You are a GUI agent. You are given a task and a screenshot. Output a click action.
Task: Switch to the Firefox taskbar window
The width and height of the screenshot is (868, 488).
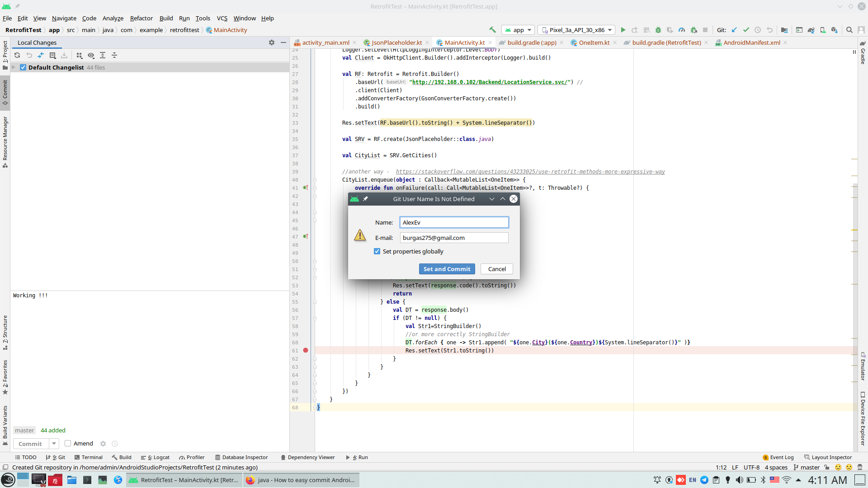coord(302,480)
